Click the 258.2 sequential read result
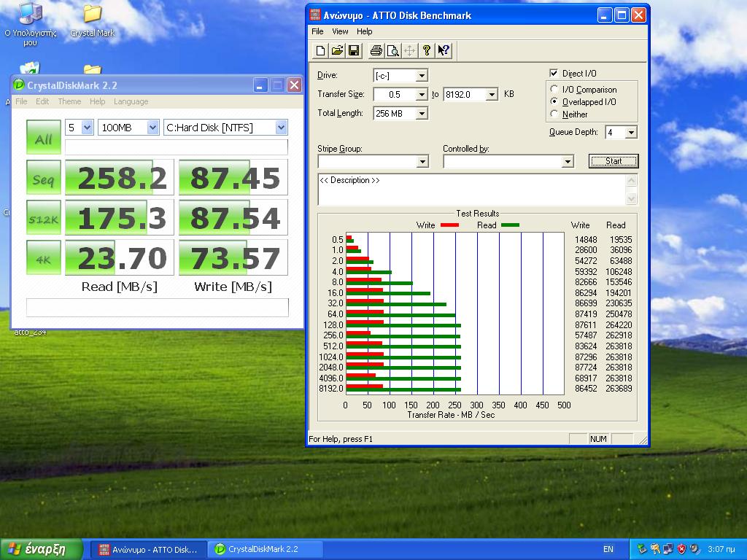The width and height of the screenshot is (747, 560). click(120, 178)
